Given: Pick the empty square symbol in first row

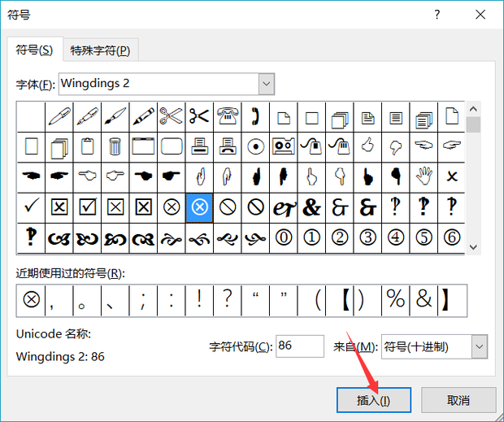Looking at the screenshot, I should [311, 116].
